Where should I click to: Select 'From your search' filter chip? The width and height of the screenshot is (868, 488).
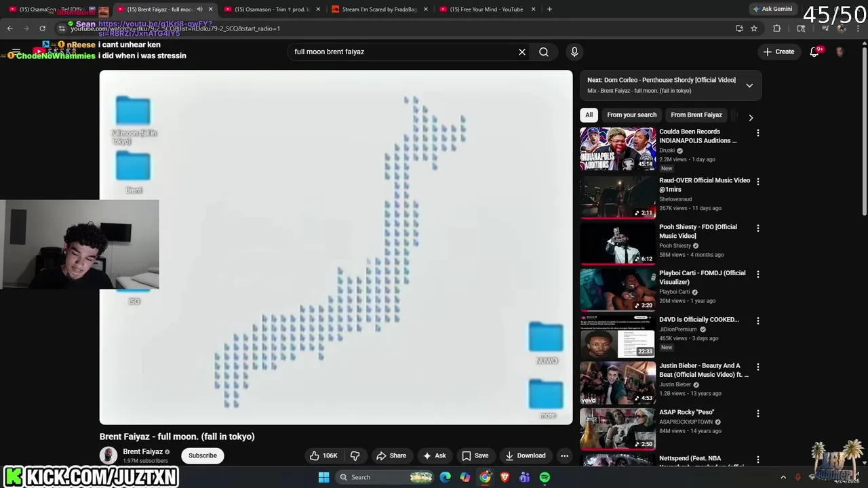click(631, 115)
